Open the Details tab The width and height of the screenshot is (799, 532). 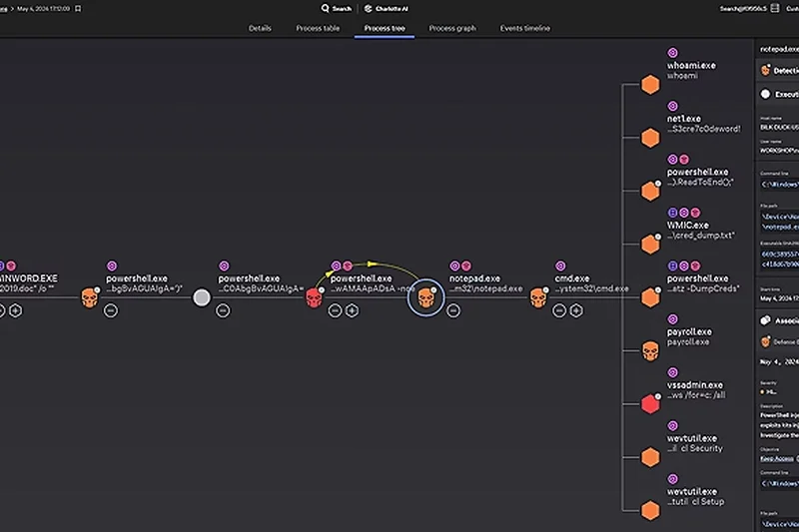coord(260,28)
